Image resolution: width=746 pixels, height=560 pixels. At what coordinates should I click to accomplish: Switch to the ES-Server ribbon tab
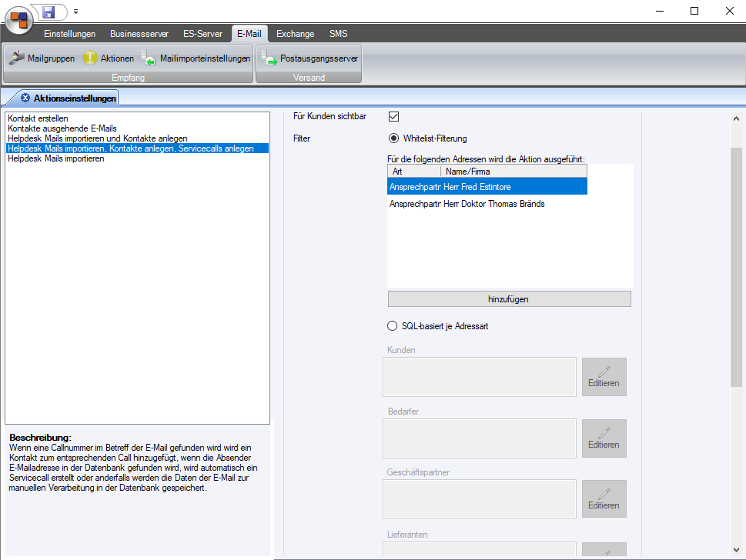point(202,34)
